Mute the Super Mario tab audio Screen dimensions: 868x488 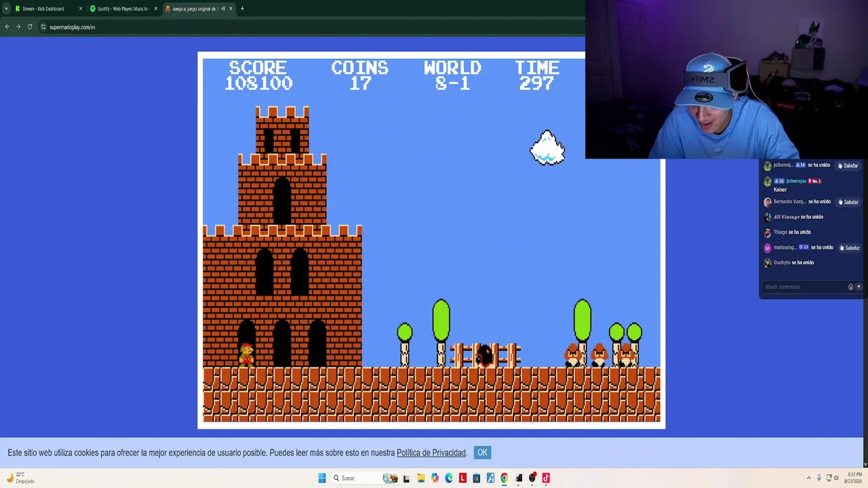pos(222,9)
